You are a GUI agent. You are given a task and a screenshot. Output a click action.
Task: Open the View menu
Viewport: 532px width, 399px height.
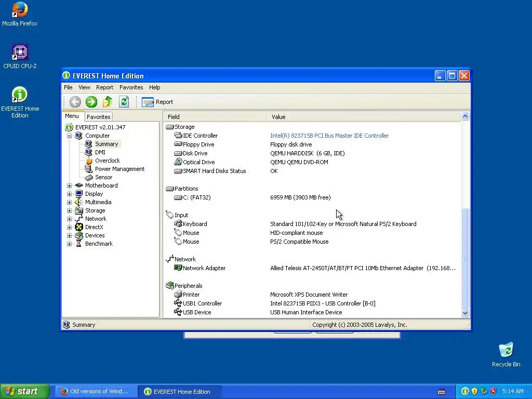point(84,87)
